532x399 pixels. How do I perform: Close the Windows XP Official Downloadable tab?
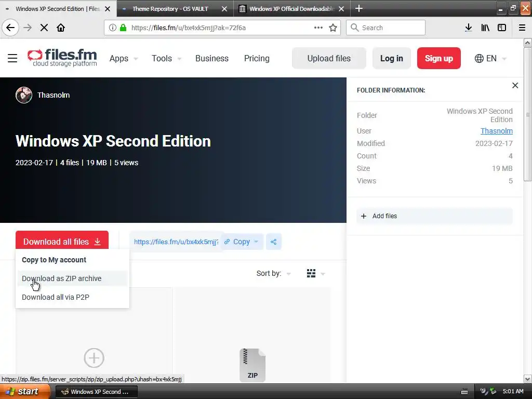coord(341,9)
